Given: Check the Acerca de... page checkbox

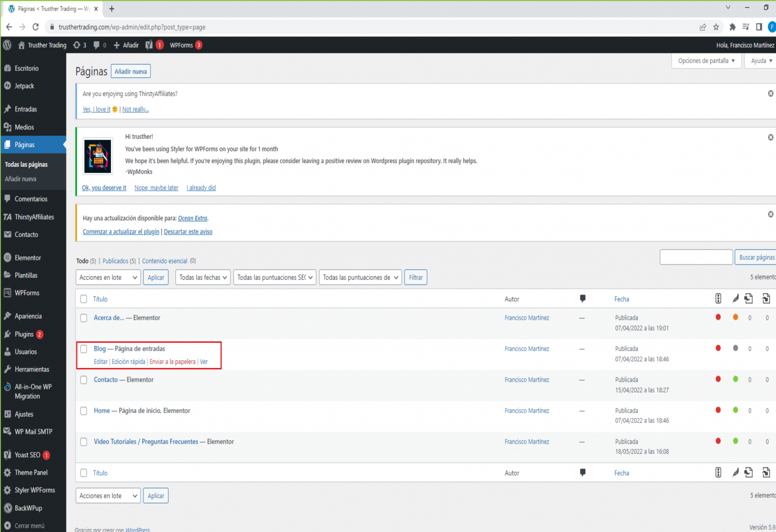Looking at the screenshot, I should pos(84,318).
